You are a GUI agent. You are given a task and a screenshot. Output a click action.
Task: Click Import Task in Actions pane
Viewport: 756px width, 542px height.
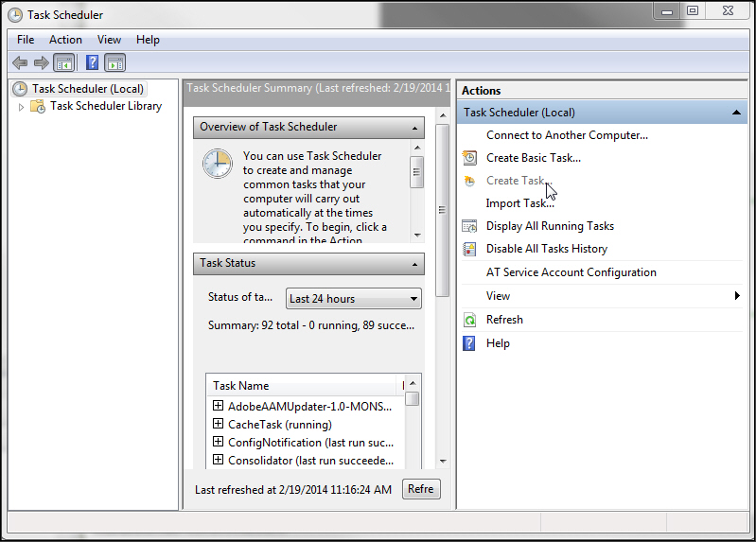(519, 203)
